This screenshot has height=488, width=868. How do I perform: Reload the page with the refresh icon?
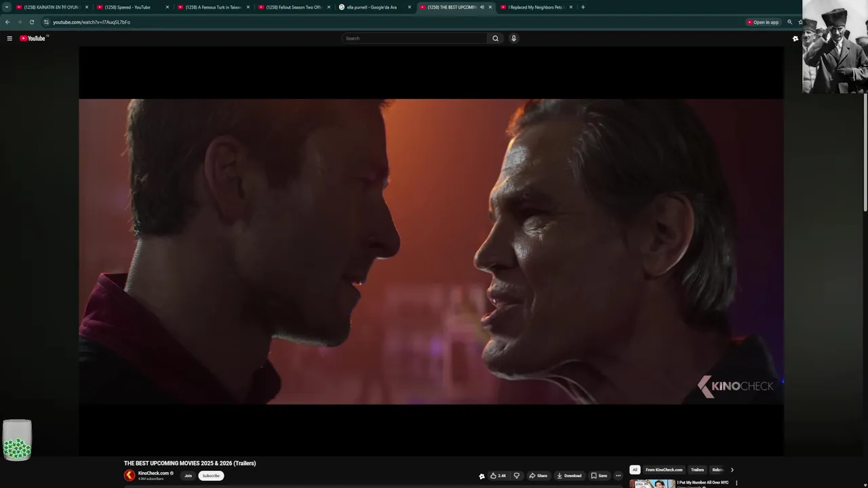tap(32, 22)
